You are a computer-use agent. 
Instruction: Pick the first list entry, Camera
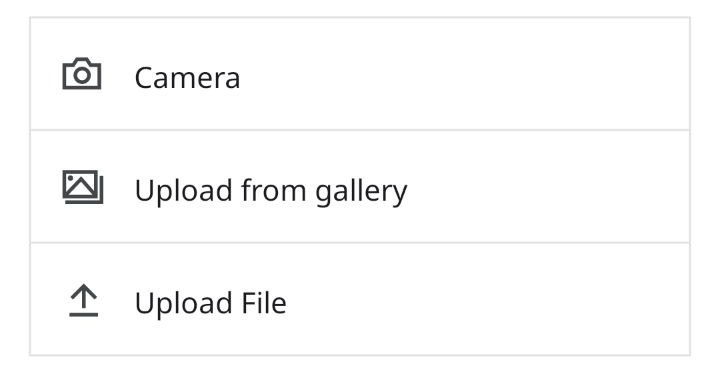point(360,74)
